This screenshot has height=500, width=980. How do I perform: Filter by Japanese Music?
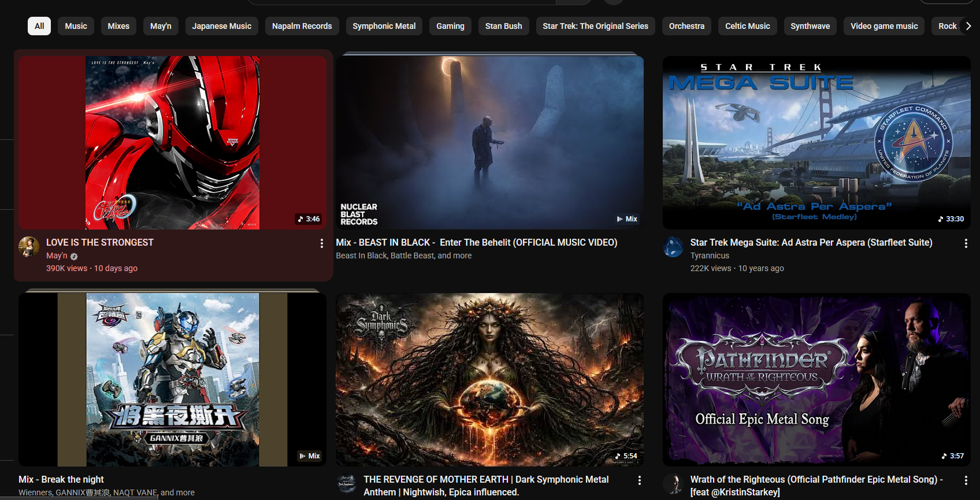point(222,26)
